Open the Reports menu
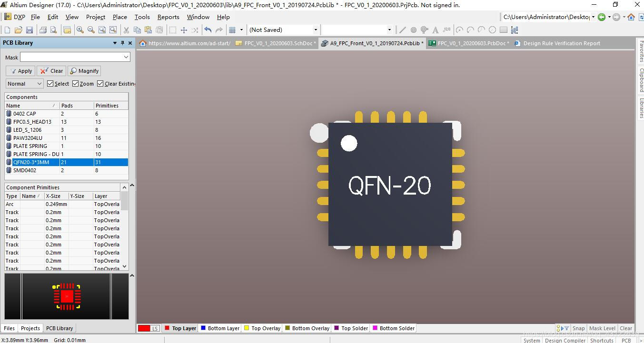The width and height of the screenshot is (644, 343). pos(168,17)
